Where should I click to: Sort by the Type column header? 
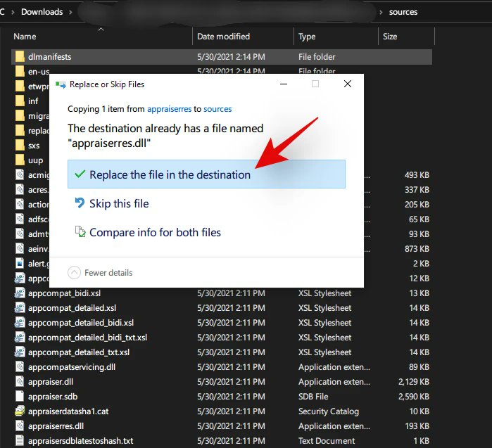click(x=307, y=37)
